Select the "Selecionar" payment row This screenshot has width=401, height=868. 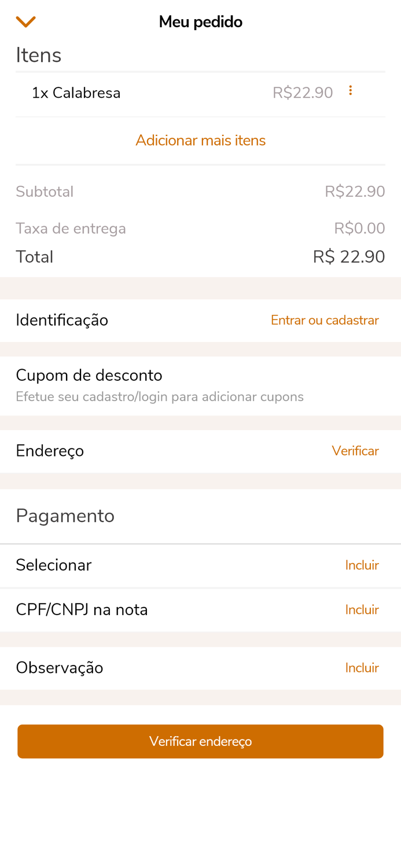click(53, 565)
